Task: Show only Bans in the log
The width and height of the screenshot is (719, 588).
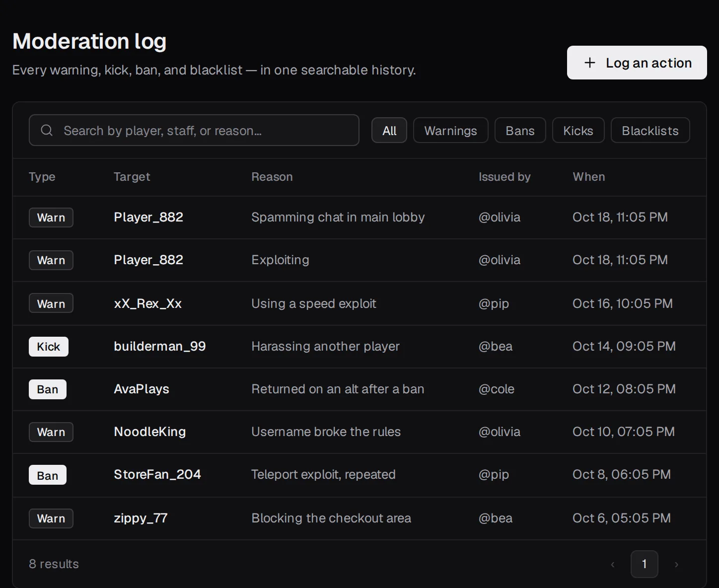Action: (x=520, y=130)
